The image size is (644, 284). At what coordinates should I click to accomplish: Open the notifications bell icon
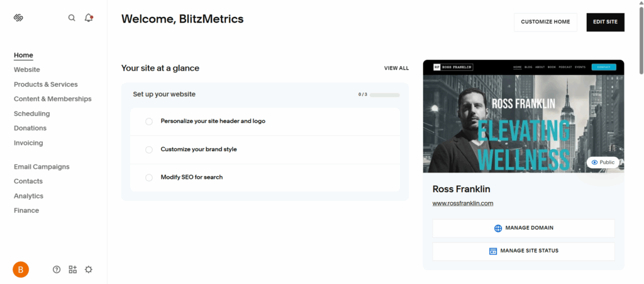coord(89,18)
